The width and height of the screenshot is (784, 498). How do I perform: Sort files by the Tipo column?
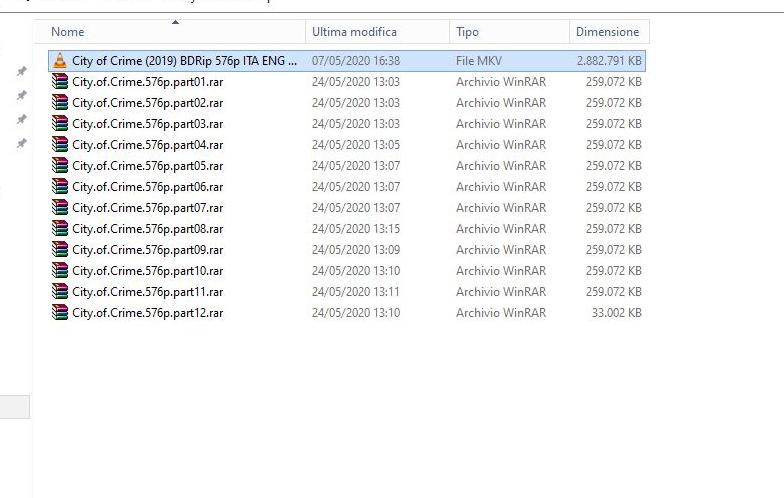[467, 32]
